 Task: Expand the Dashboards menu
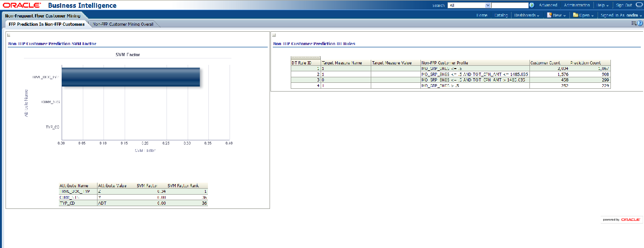coord(527,15)
